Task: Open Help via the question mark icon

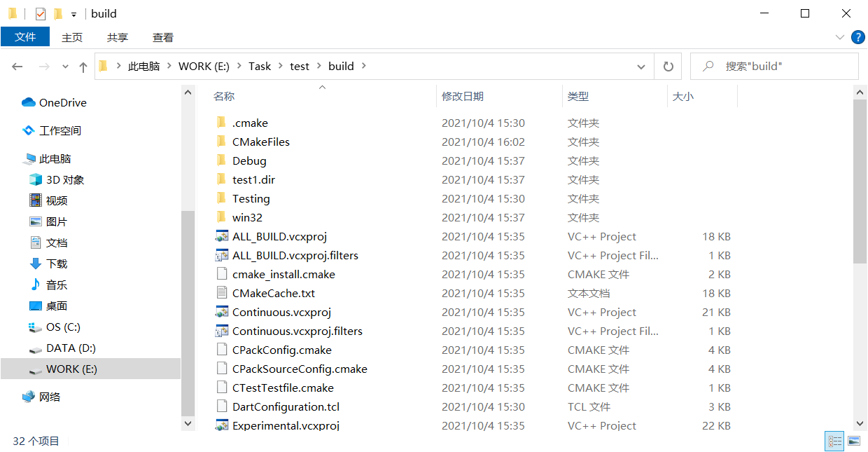Action: coord(858,37)
